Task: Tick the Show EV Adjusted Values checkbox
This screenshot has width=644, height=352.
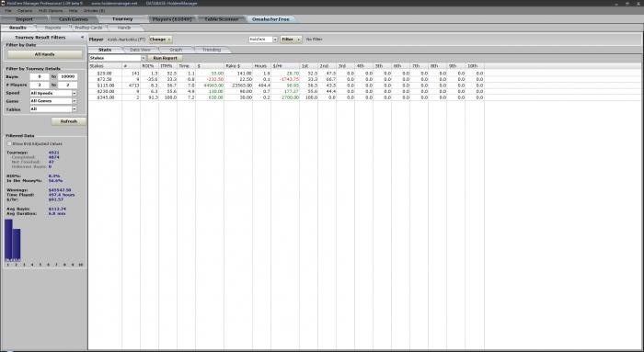Action: pyautogui.click(x=9, y=144)
